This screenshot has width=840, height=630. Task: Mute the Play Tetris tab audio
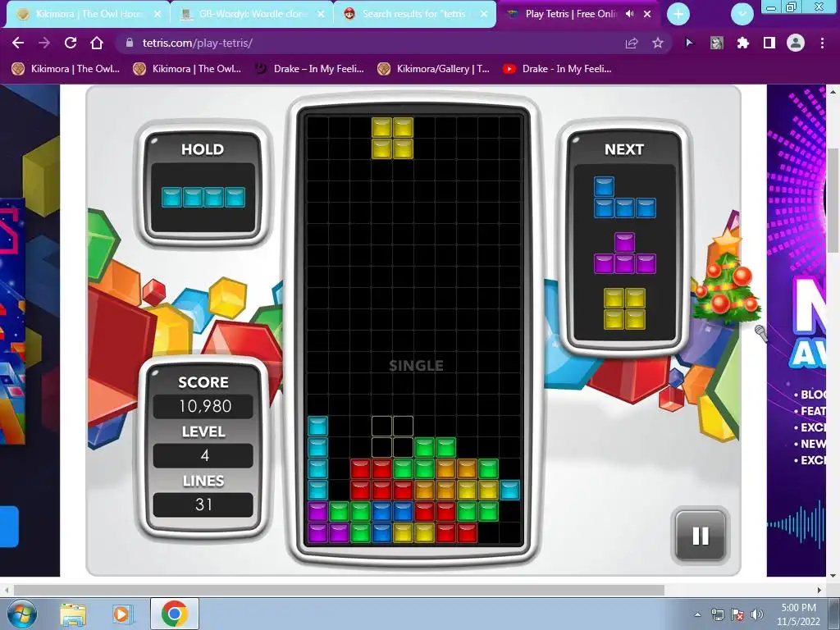pyautogui.click(x=630, y=14)
